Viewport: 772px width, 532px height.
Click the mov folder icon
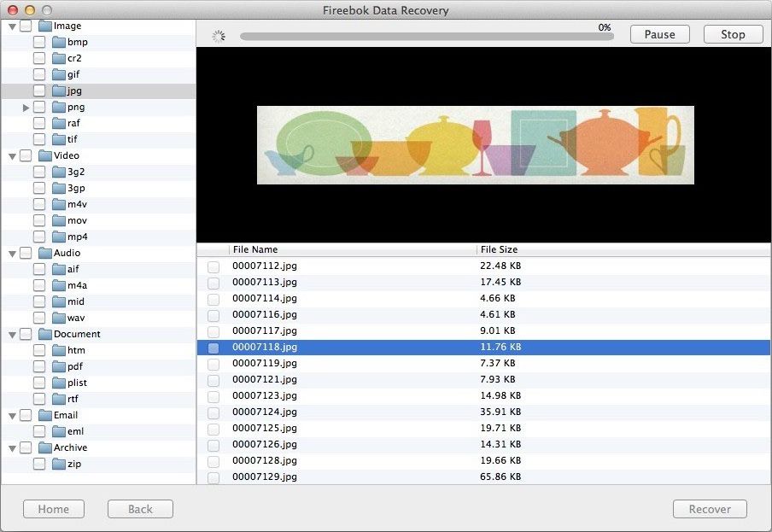tap(59, 221)
